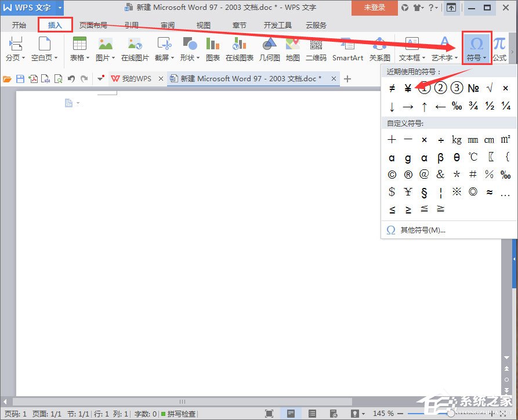Image resolution: width=518 pixels, height=420 pixels.
Task: Open the 我的WPS document tab
Action: pos(136,79)
